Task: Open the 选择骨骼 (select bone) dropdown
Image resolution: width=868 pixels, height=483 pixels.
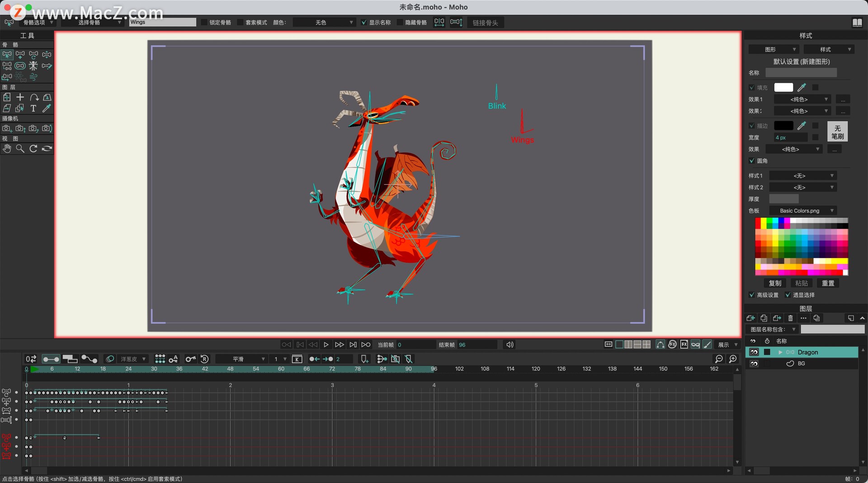Action: coord(92,22)
